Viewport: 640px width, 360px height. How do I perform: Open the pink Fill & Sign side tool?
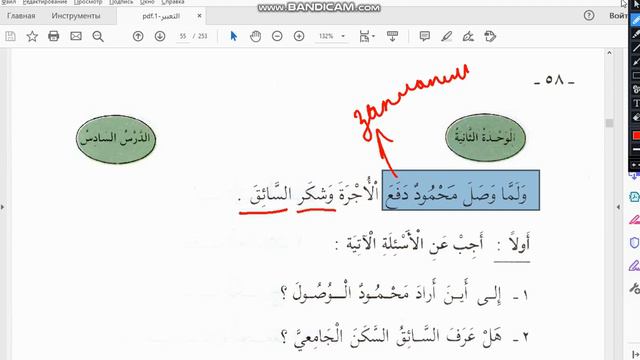coord(634,220)
